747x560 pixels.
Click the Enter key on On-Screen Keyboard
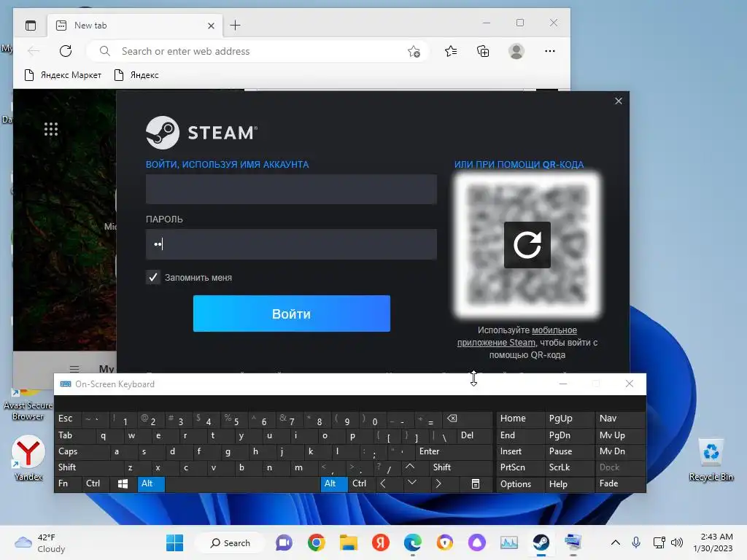(x=454, y=451)
